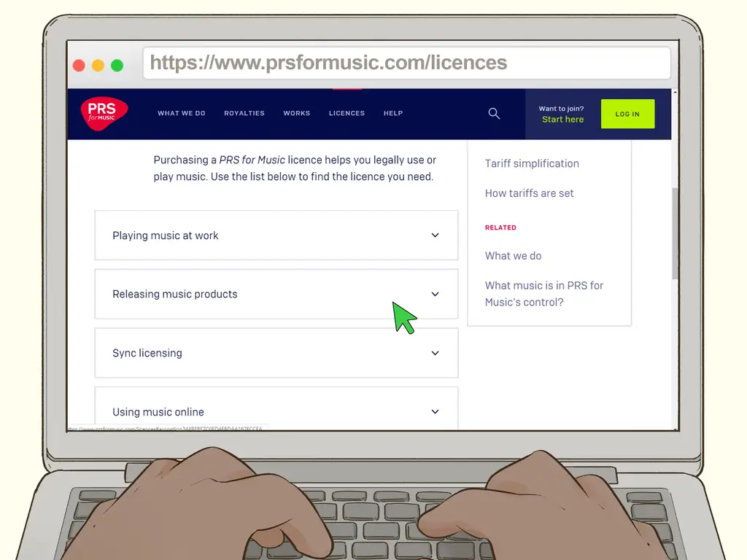
Task: Open the Tariff simplification link
Action: coord(532,163)
